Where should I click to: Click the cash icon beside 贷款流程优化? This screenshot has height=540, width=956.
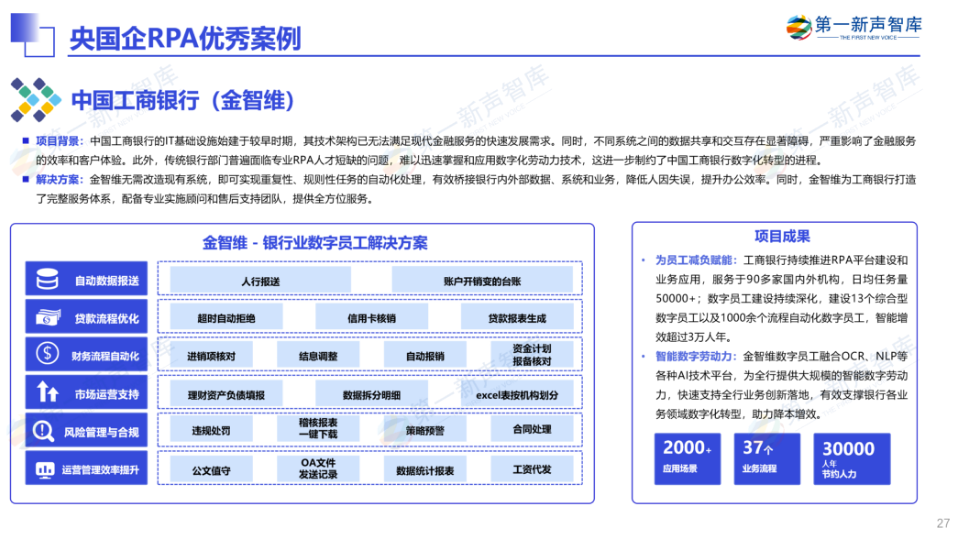coord(48,317)
